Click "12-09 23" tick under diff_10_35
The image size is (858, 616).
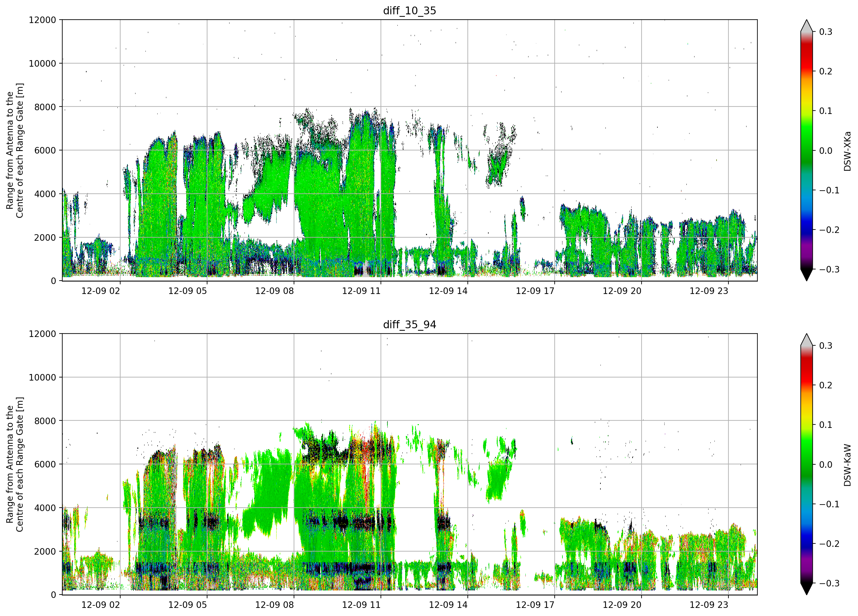[709, 291]
